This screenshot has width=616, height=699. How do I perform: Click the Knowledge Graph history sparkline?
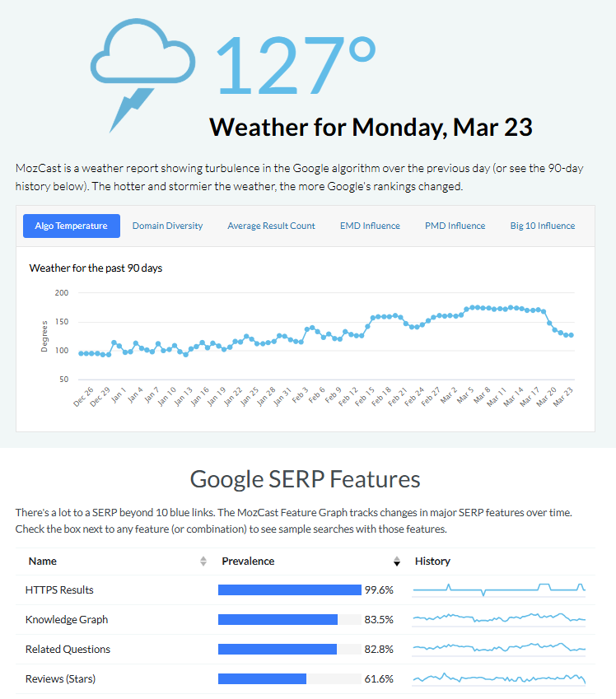498,619
